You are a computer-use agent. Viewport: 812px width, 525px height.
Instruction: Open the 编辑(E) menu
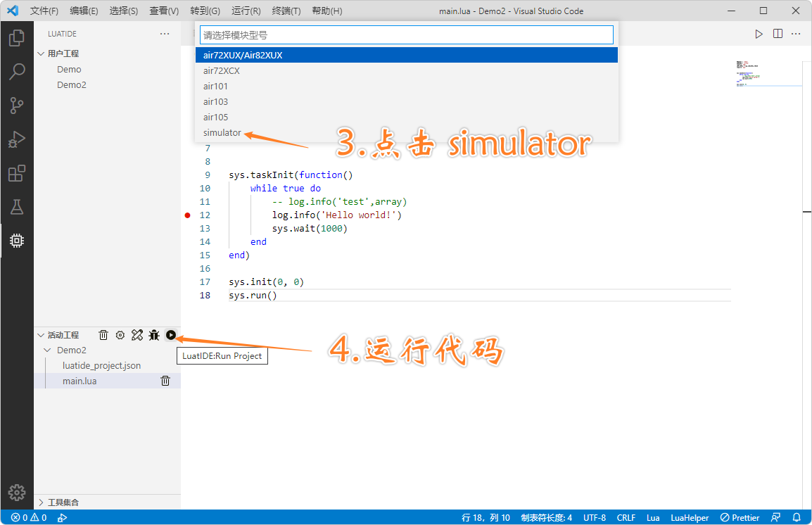84,11
